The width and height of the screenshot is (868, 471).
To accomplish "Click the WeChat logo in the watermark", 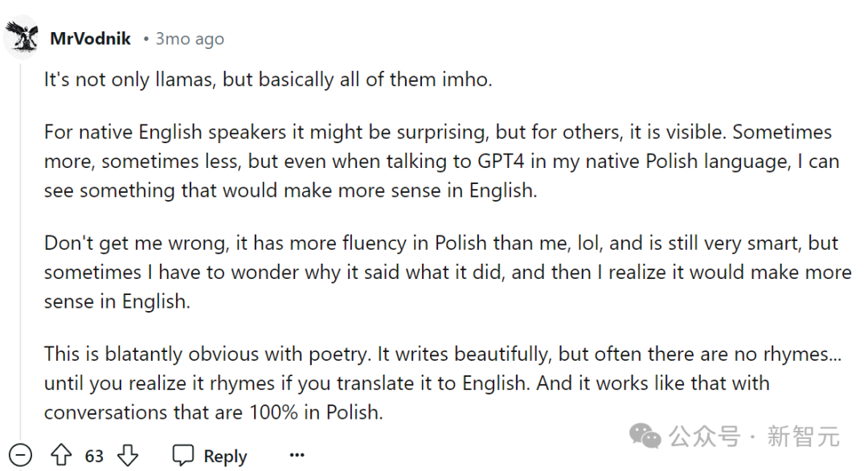I will 645,436.
